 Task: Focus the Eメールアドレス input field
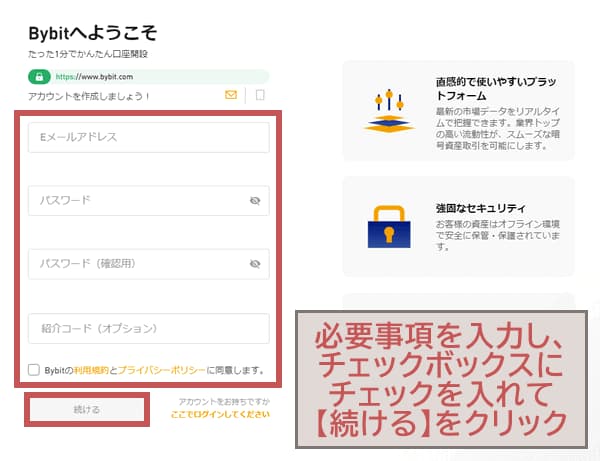pyautogui.click(x=149, y=137)
